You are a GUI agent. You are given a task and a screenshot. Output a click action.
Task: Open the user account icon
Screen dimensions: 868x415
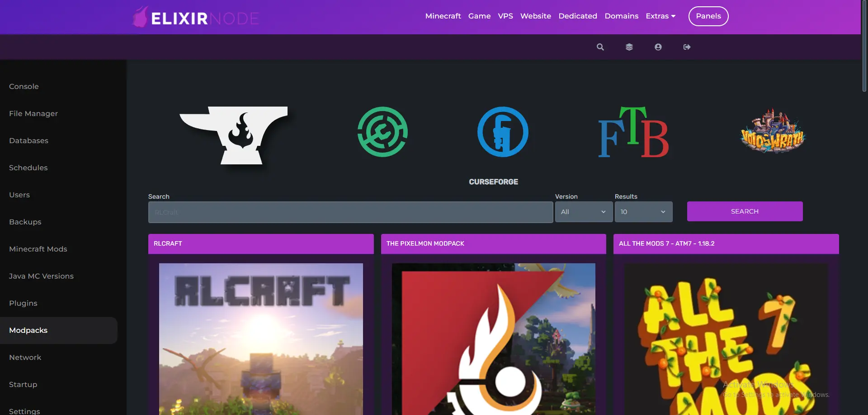(x=658, y=47)
